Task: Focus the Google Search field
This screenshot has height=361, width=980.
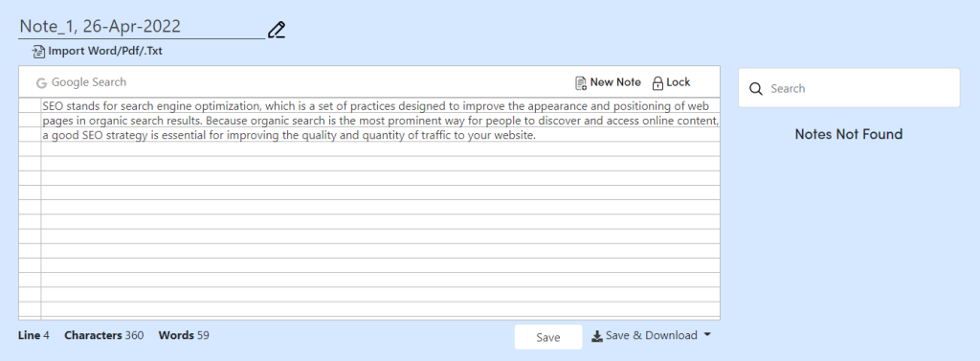Action: tap(89, 82)
